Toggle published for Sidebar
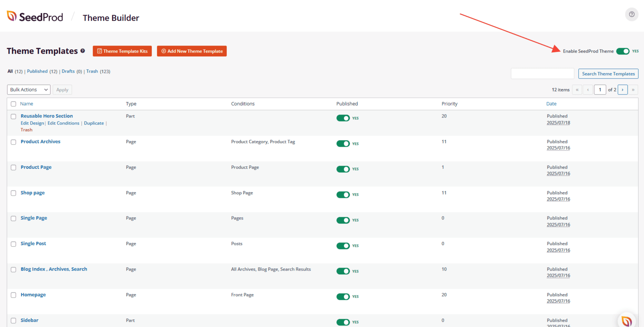Screen dimensions: 644x327 tap(343, 322)
